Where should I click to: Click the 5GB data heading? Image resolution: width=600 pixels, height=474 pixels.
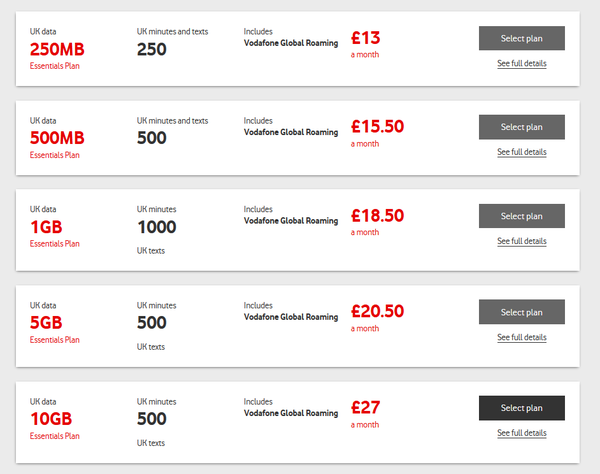pos(46,323)
